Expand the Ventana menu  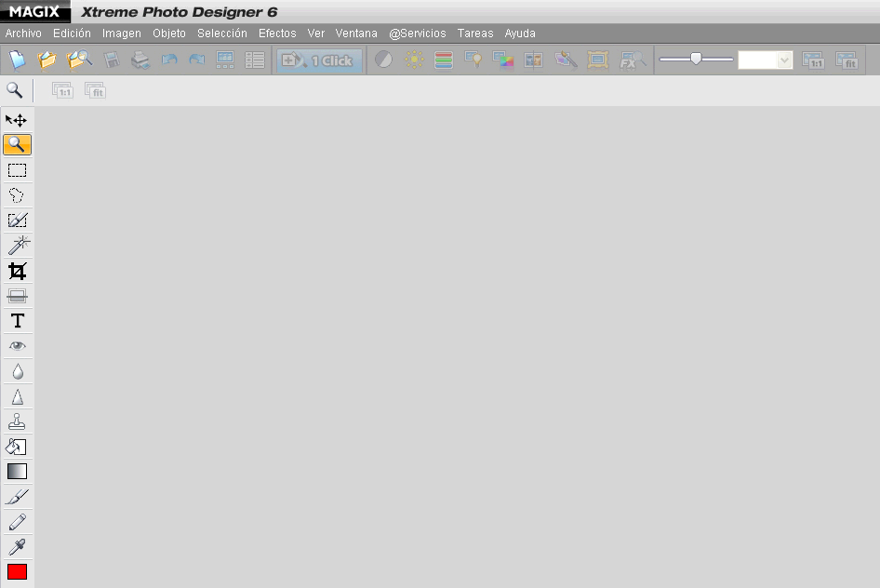356,33
